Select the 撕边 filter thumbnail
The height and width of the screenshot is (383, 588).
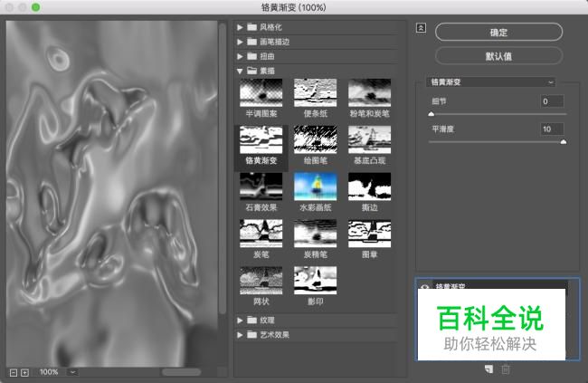click(x=369, y=187)
